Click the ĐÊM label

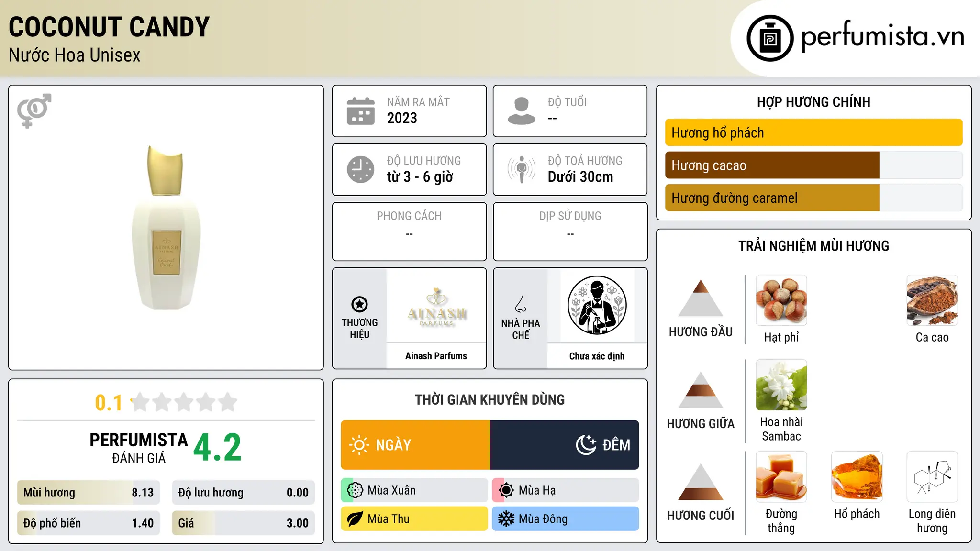tap(616, 445)
